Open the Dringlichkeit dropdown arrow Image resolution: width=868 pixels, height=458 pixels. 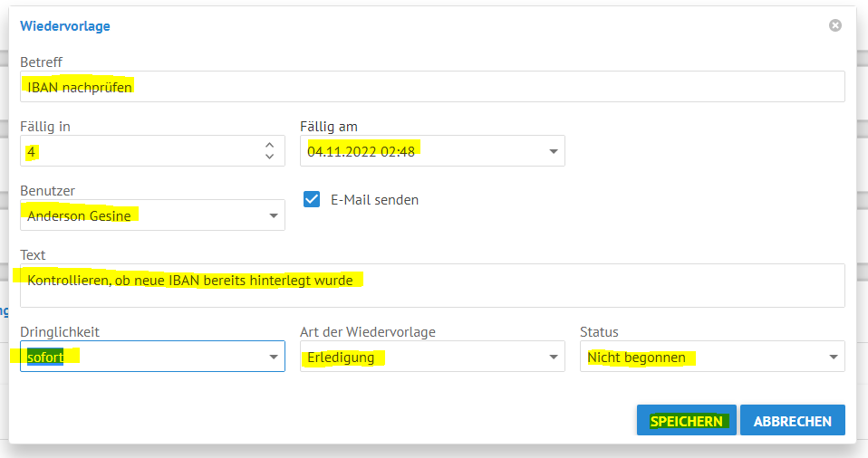274,357
